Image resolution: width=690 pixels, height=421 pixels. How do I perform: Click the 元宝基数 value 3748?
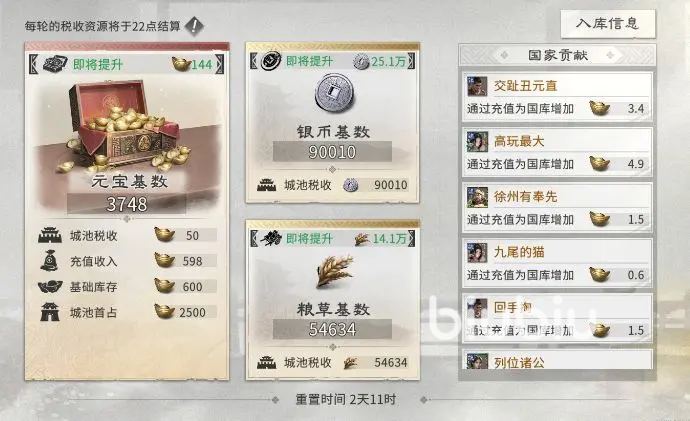pos(127,204)
